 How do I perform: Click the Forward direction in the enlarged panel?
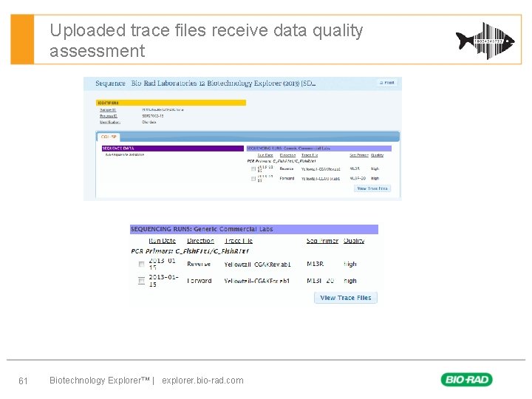(x=199, y=281)
